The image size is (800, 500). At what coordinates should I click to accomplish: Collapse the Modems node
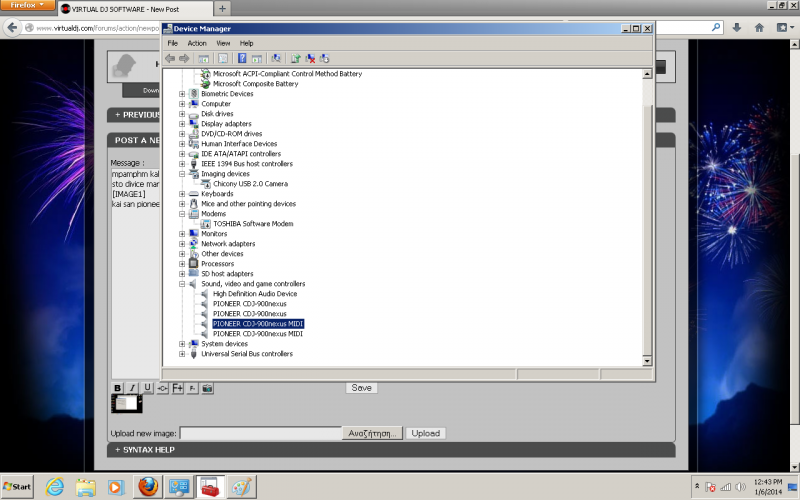coord(182,214)
